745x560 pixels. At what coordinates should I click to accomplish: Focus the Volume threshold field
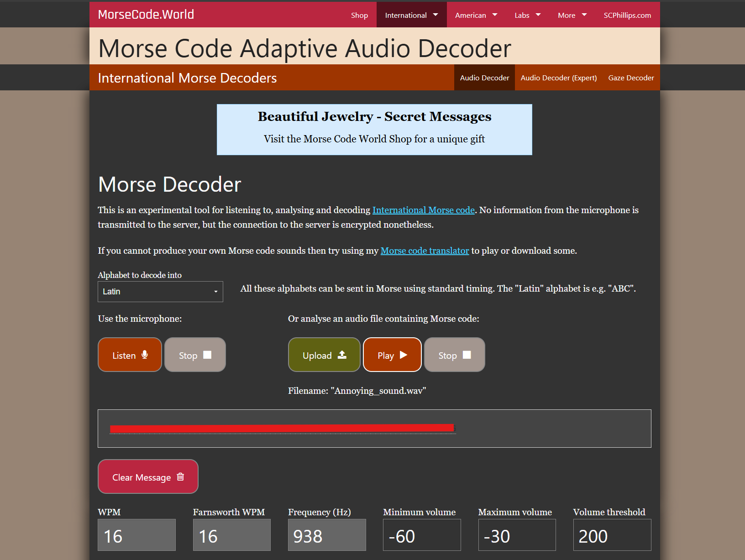pos(612,535)
